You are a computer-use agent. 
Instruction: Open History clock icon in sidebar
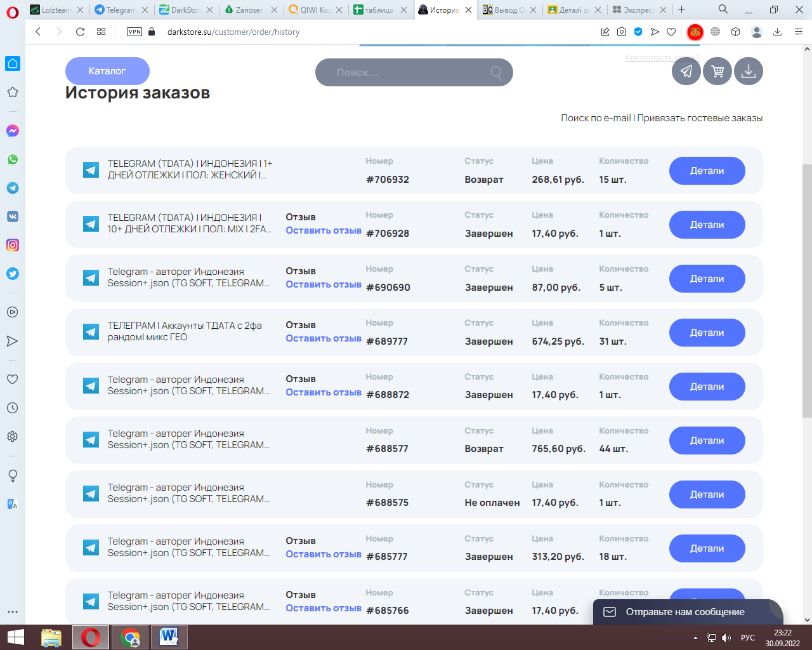coord(13,408)
